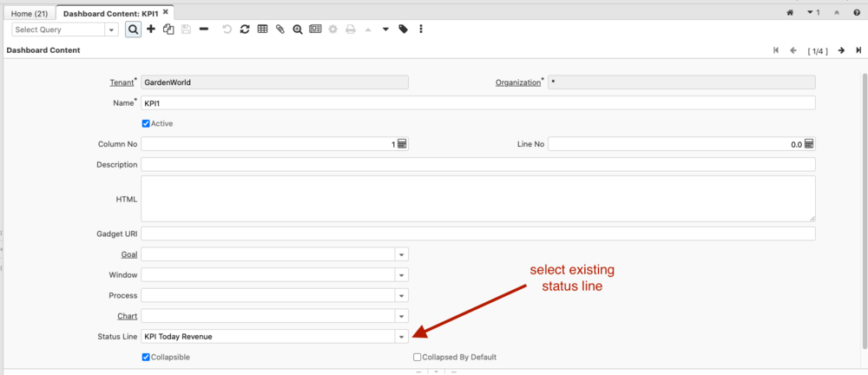This screenshot has height=375, width=868.
Task: Close the Dashboard Content: KPI1 tab
Action: pyautogui.click(x=167, y=12)
